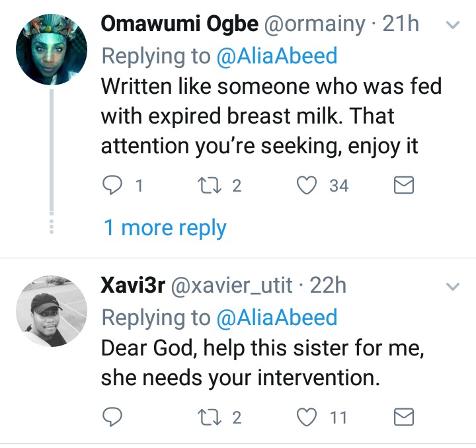
Task: Open dropdown arrow on Omawumi Ogbe's tweet
Action: click(453, 26)
